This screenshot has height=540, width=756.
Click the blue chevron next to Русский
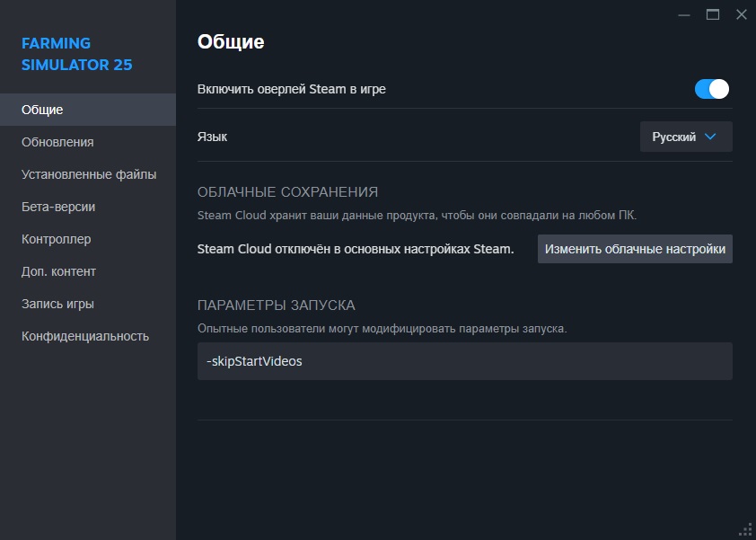tap(709, 137)
